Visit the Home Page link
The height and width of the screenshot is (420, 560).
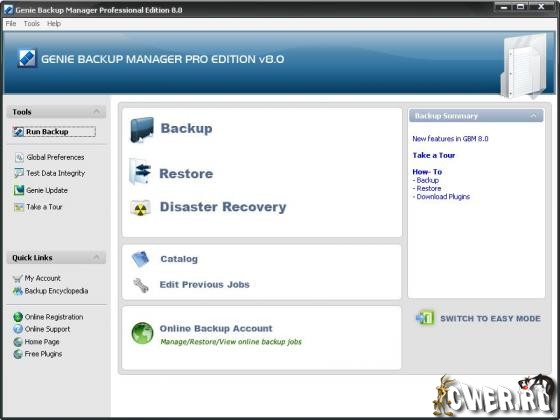[42, 342]
